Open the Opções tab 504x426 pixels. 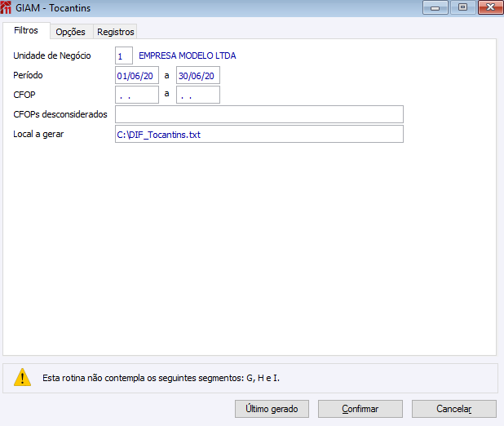[x=71, y=32]
